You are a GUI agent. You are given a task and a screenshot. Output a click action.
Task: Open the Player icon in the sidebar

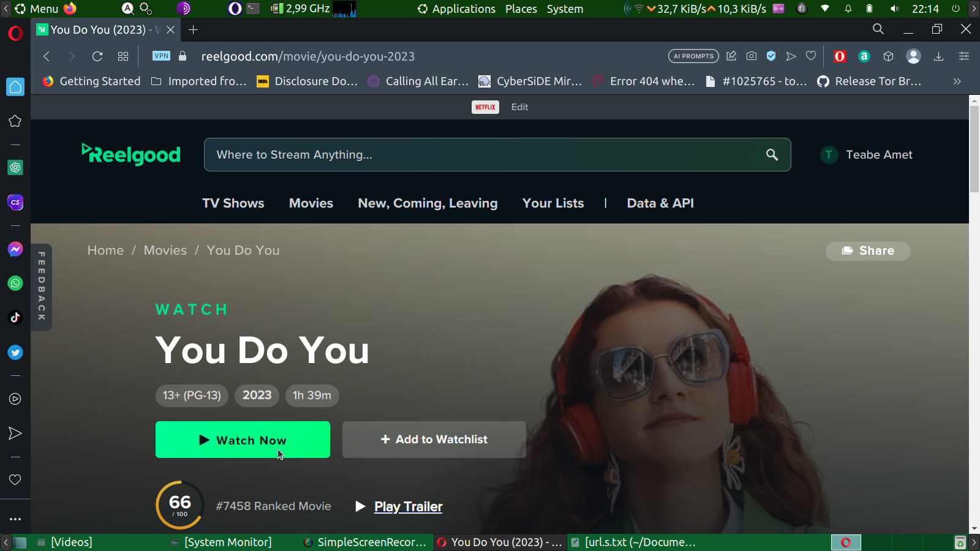15,399
